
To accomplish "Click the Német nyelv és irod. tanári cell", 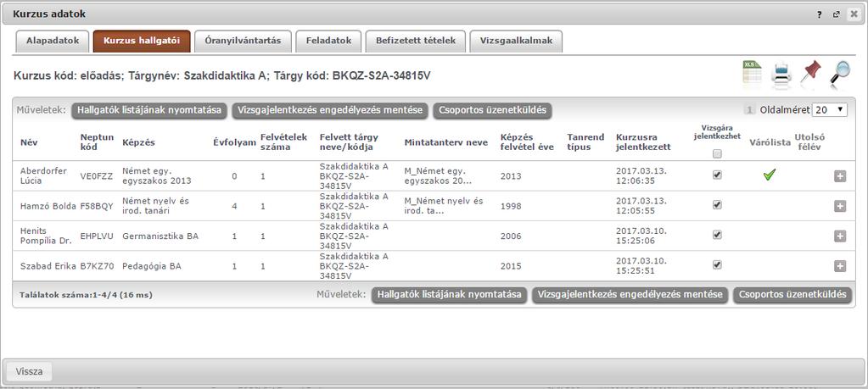I will point(155,206).
